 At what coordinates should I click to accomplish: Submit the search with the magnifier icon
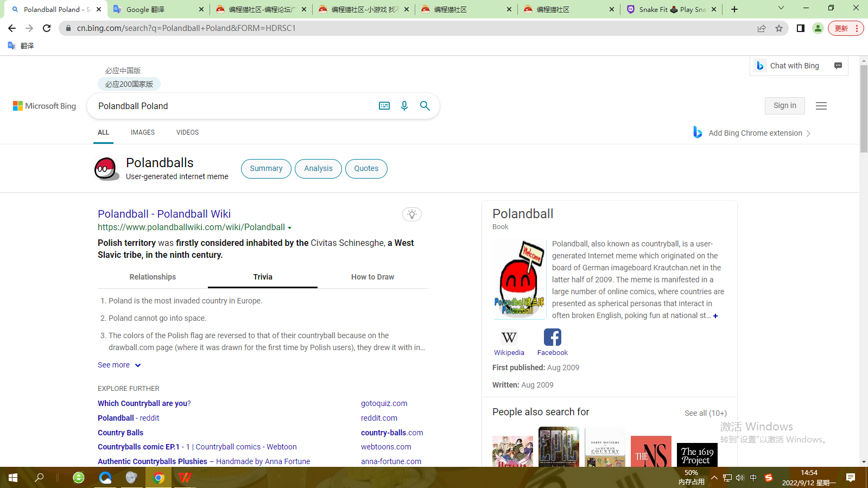pyautogui.click(x=425, y=106)
